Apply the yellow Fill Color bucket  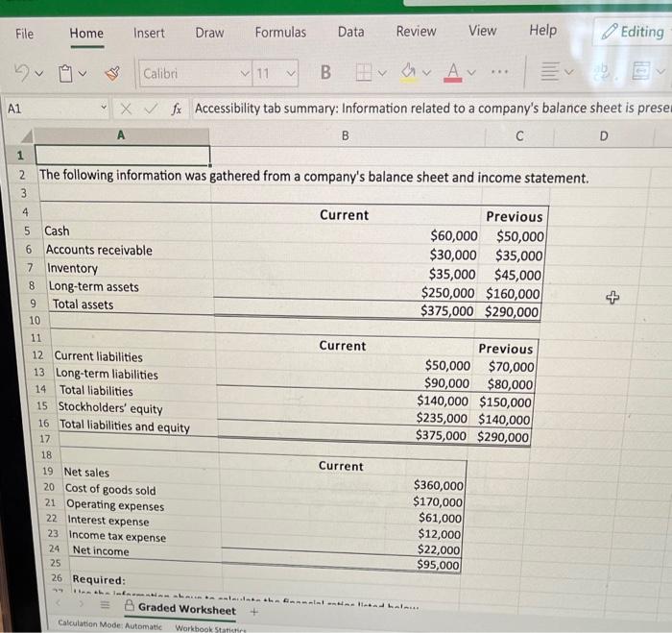point(409,72)
